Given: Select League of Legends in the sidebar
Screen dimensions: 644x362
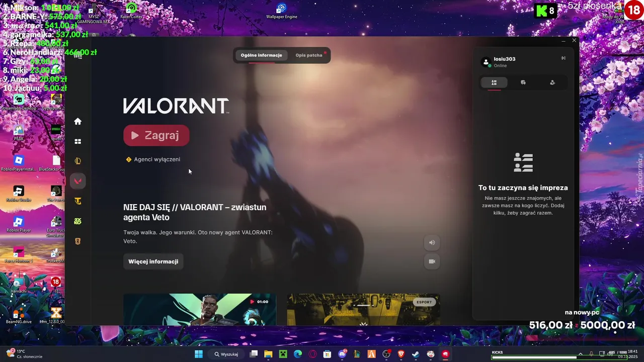Looking at the screenshot, I should (x=78, y=161).
